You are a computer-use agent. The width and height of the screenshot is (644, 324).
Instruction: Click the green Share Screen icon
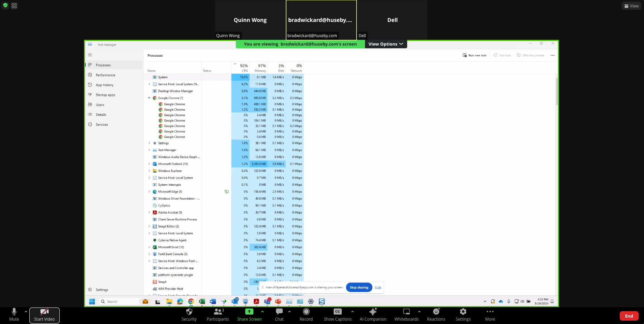249,312
